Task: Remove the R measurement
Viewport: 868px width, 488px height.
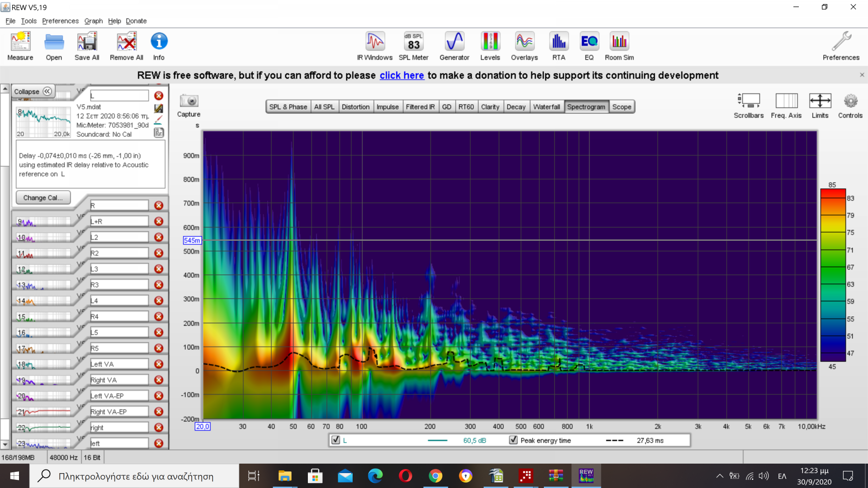Action: coord(159,206)
